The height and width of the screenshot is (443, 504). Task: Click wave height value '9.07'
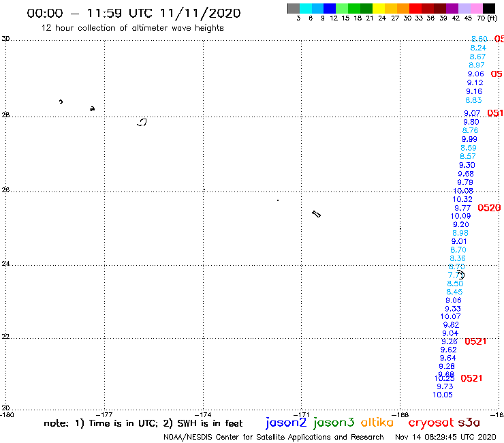(x=472, y=113)
